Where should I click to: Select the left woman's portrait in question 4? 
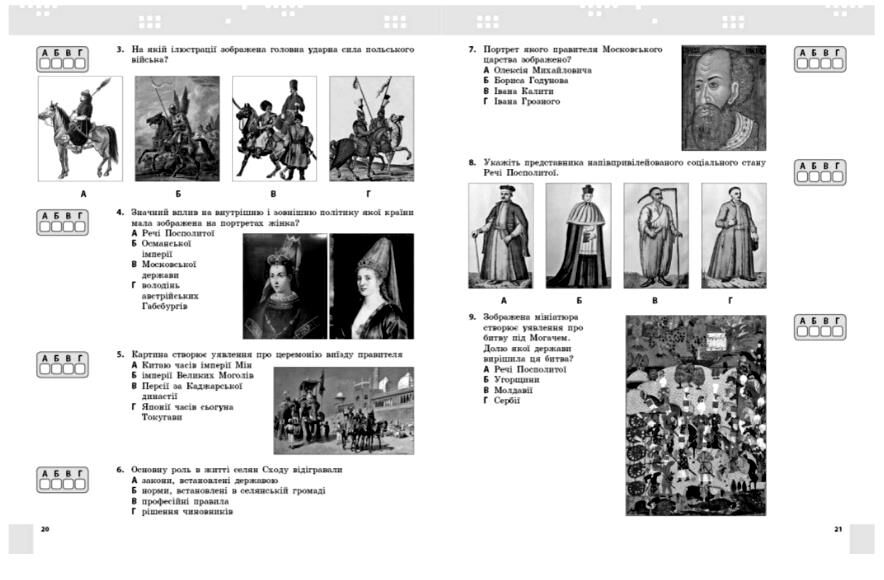284,286
